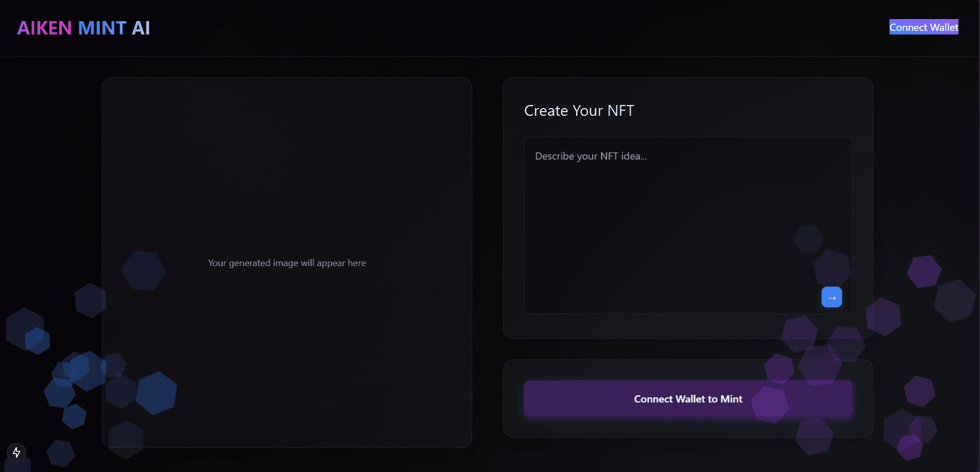Viewport: 980px width, 472px height.
Task: Click empty header space beside the logo
Action: (x=463, y=28)
